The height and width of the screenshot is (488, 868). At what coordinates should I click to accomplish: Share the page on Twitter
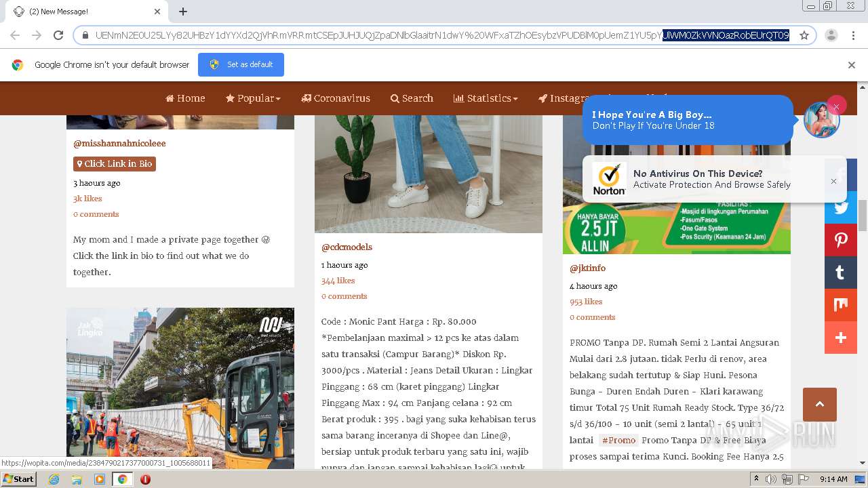(x=841, y=207)
